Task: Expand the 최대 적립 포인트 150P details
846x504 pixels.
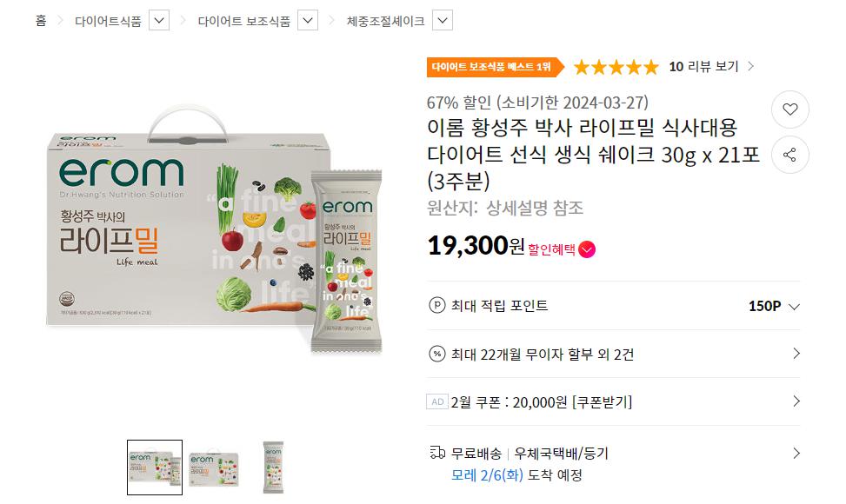Action: coord(792,306)
